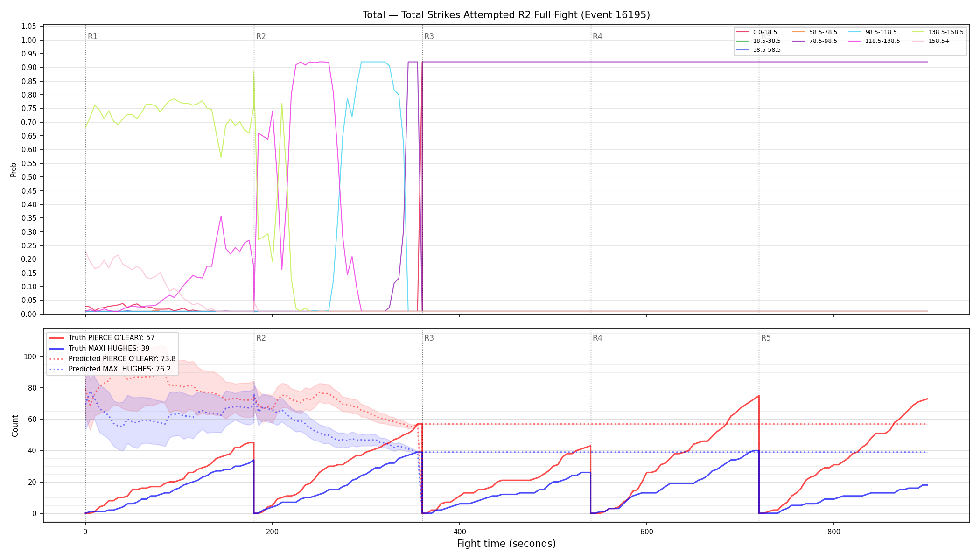Click the R2 round marker in count chart
980x560 pixels.
pyautogui.click(x=261, y=338)
